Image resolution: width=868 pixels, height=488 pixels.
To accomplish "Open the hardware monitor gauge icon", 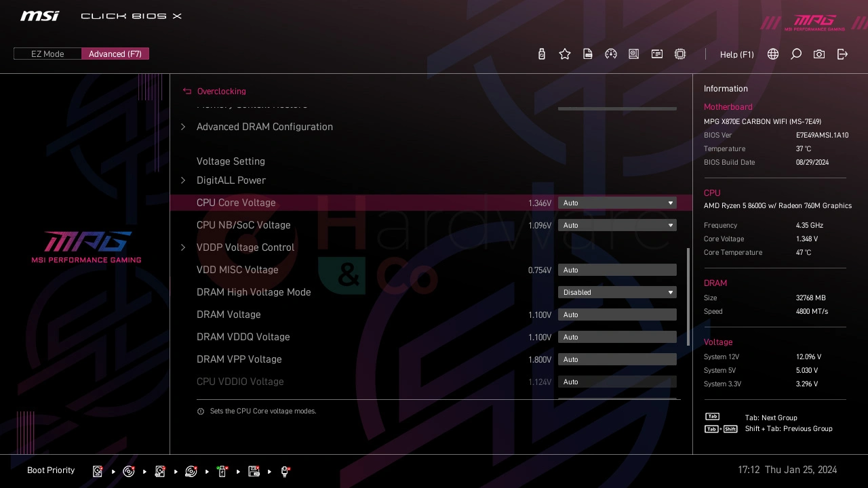I will coord(611,54).
